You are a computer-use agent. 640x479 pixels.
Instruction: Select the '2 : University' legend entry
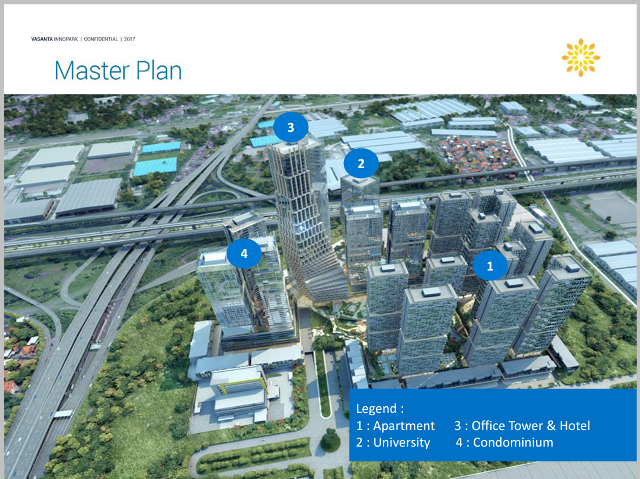tap(393, 442)
